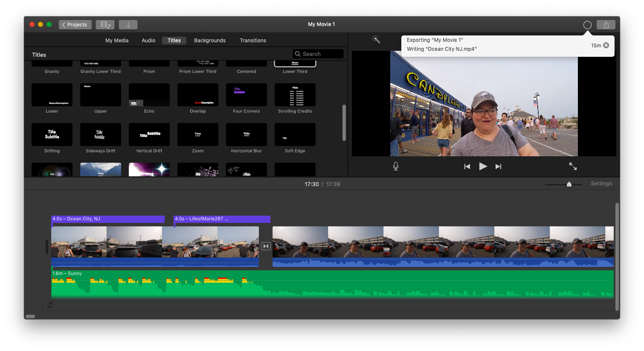Click the title browser vertical scrollbar
The image size is (644, 351).
click(344, 123)
